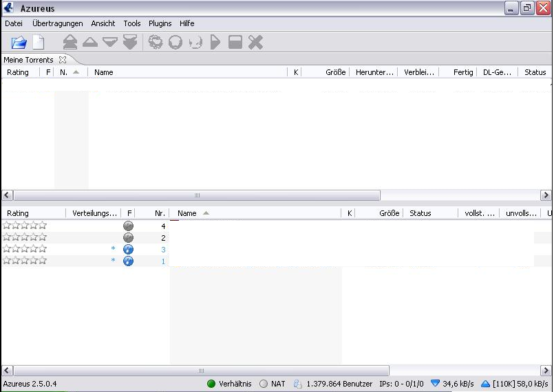
Task: Open the Ansicht menu
Action: pos(103,23)
